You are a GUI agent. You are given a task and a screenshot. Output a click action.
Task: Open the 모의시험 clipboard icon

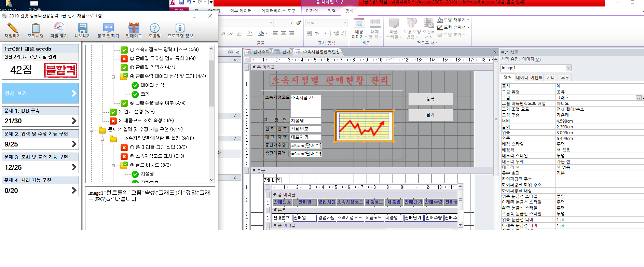point(35,28)
